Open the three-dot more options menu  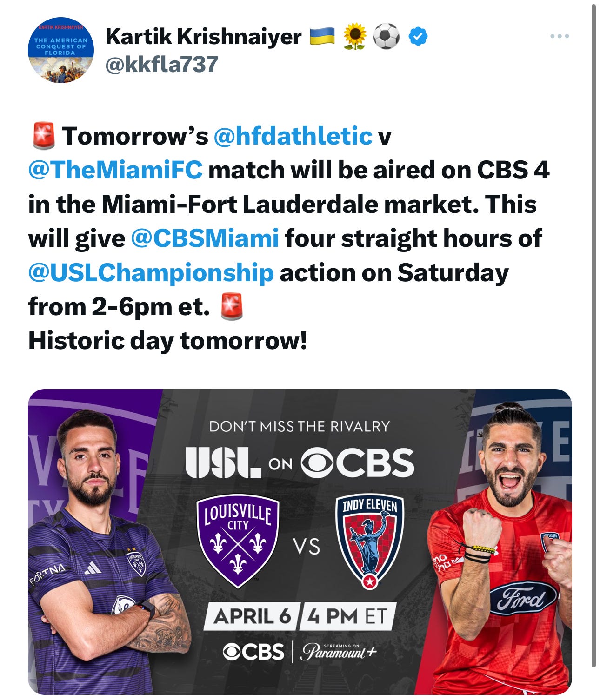pos(559,36)
